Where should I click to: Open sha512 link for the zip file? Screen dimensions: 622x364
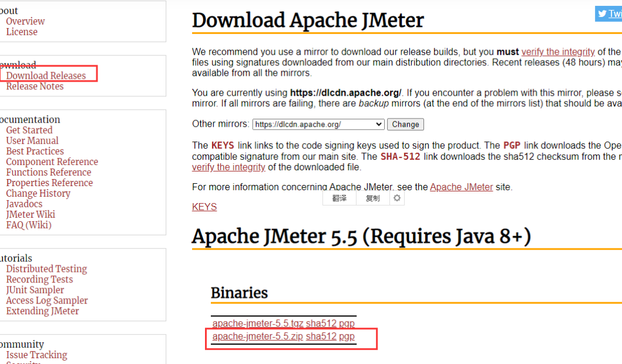tap(321, 336)
